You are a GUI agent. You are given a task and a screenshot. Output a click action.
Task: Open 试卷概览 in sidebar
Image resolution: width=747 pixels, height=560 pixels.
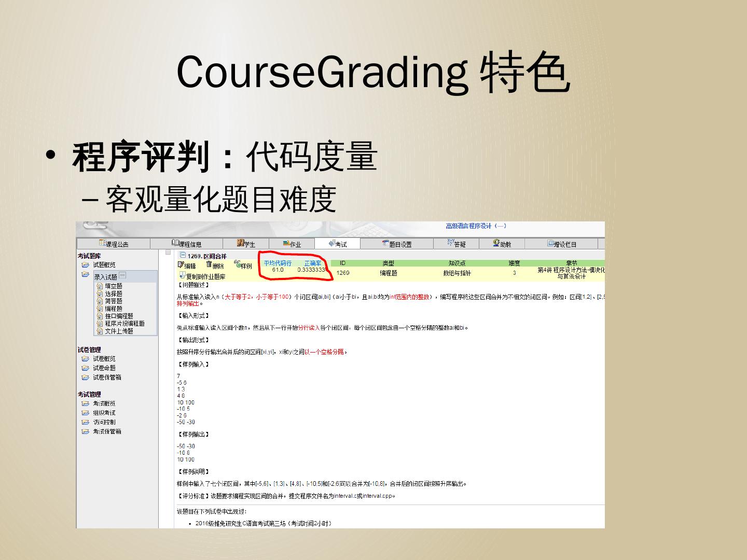(104, 359)
